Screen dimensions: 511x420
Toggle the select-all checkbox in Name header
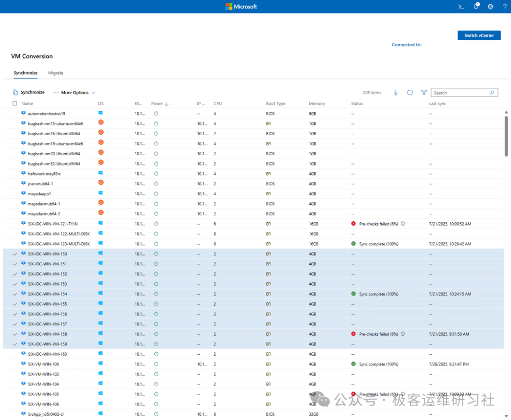pos(15,104)
